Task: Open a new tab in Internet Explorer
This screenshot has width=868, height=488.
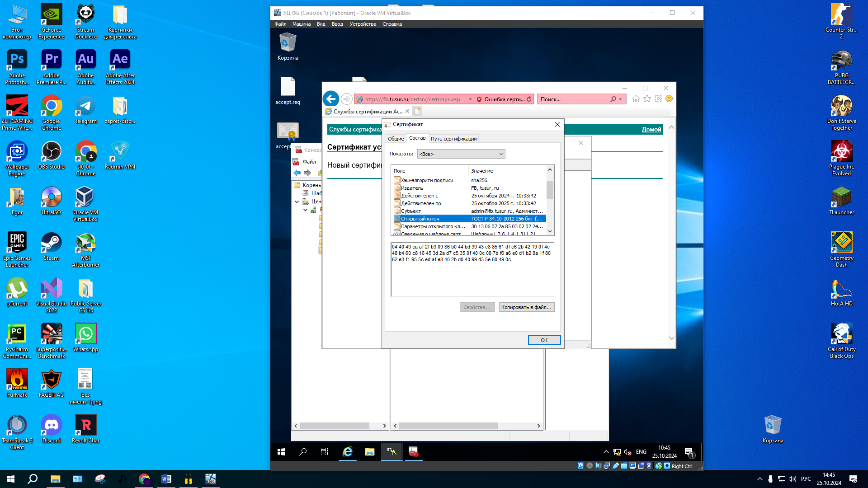Action: point(417,111)
